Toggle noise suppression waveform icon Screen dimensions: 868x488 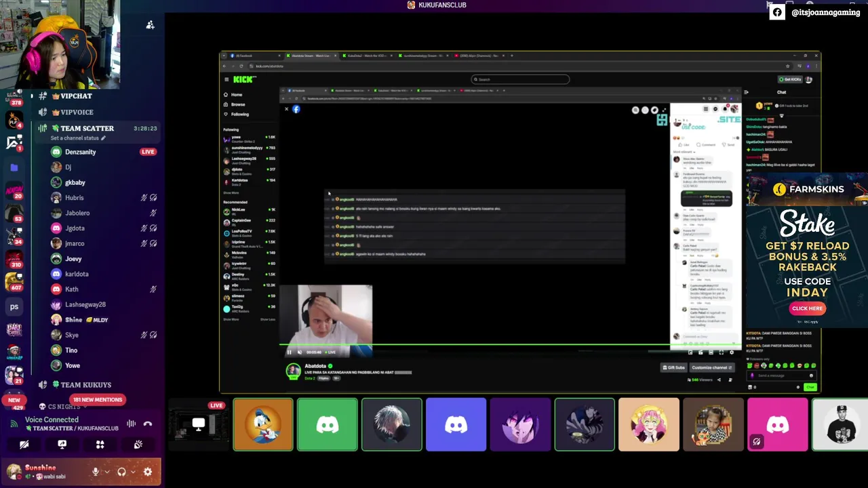(x=131, y=424)
